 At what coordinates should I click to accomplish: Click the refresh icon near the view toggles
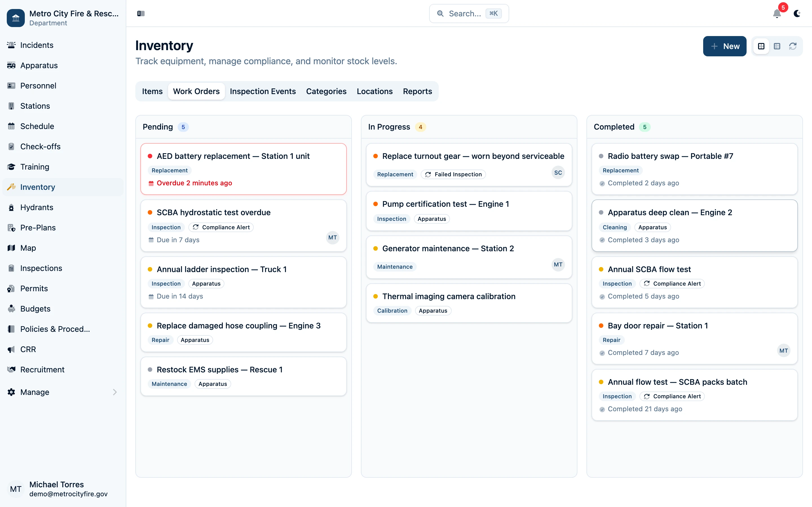[x=793, y=46]
